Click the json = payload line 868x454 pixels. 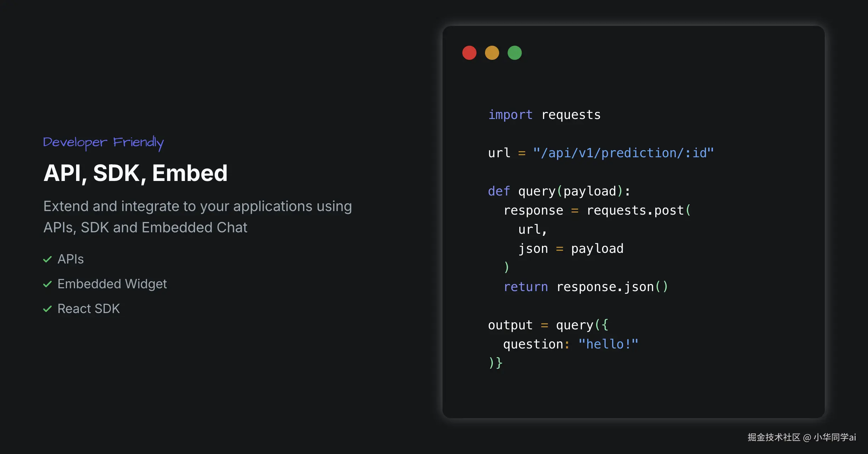click(571, 249)
